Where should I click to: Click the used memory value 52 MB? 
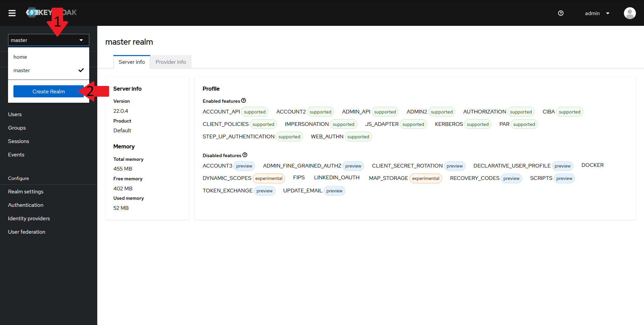121,208
